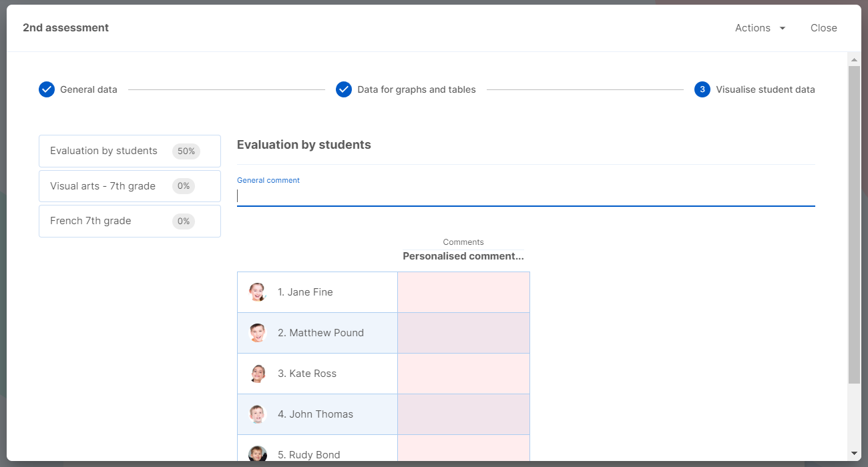
Task: Close the 2nd assessment dialog
Action: 823,28
